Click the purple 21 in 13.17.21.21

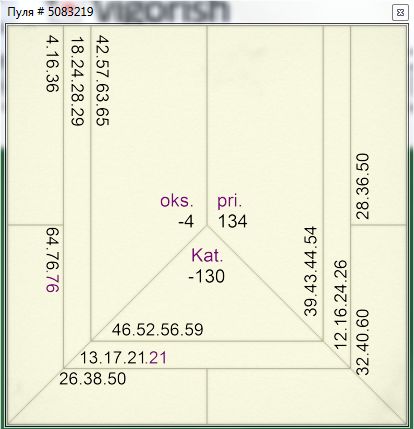[x=158, y=358]
